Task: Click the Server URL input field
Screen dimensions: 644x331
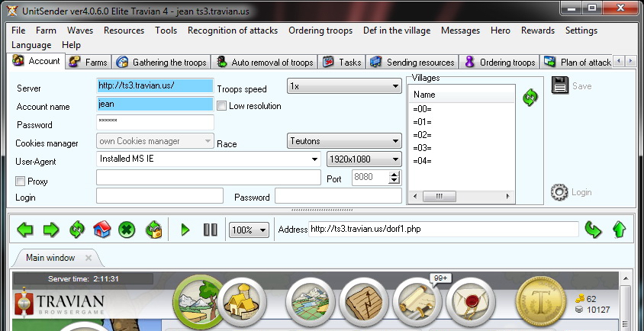Action: tap(155, 86)
